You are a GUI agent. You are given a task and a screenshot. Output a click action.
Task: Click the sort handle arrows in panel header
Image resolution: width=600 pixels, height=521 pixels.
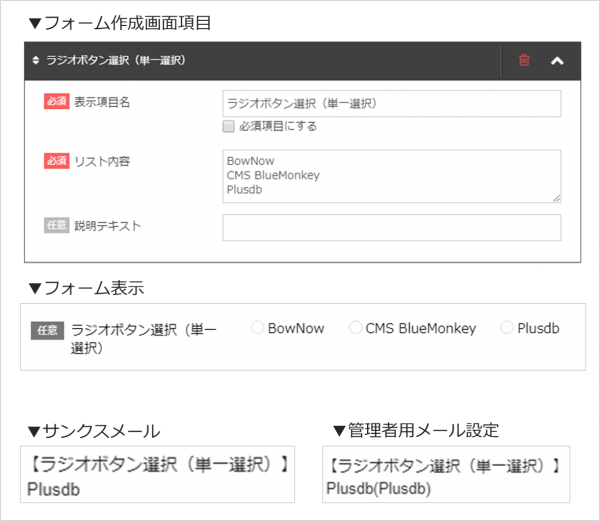tap(36, 60)
